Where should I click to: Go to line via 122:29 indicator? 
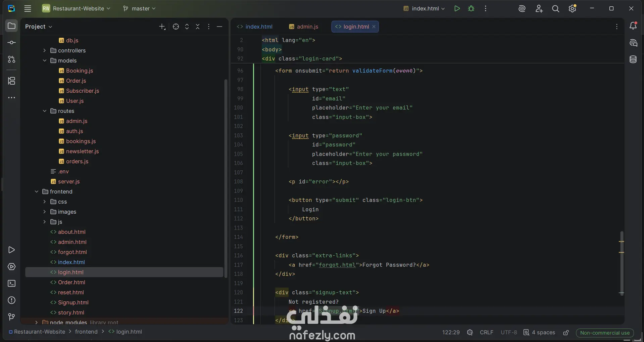pyautogui.click(x=451, y=332)
